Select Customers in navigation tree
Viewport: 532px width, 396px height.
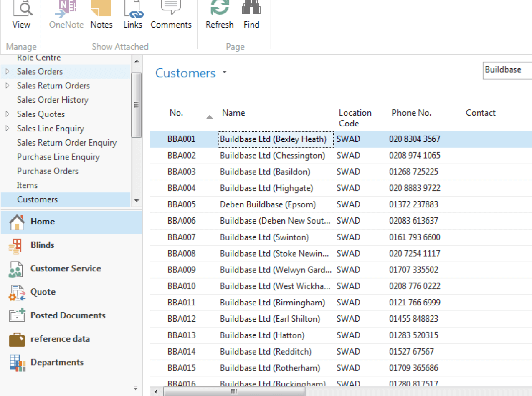[x=66, y=199]
